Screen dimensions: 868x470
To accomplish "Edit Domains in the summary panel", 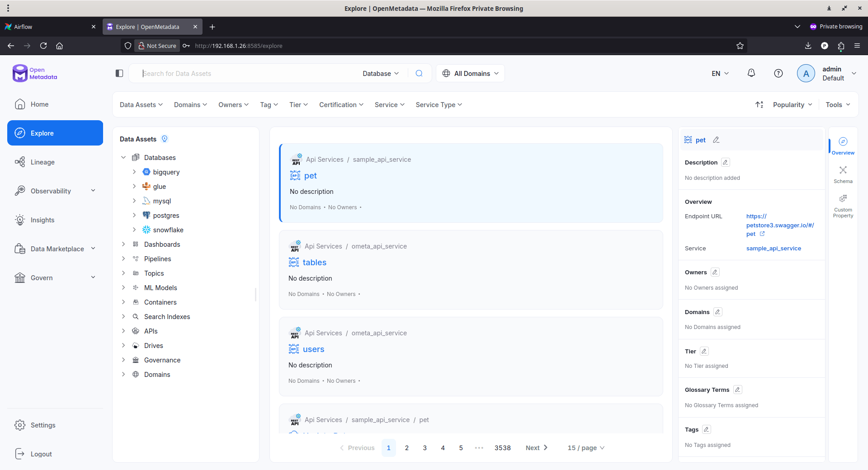I will click(x=718, y=312).
